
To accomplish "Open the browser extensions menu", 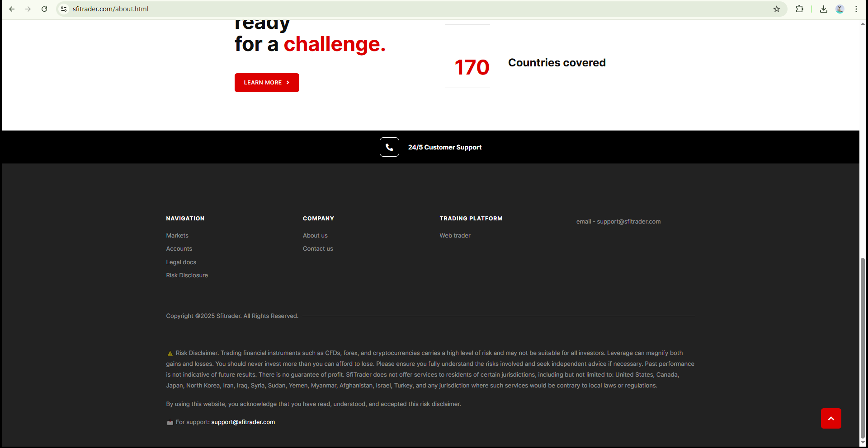I will coord(799,9).
